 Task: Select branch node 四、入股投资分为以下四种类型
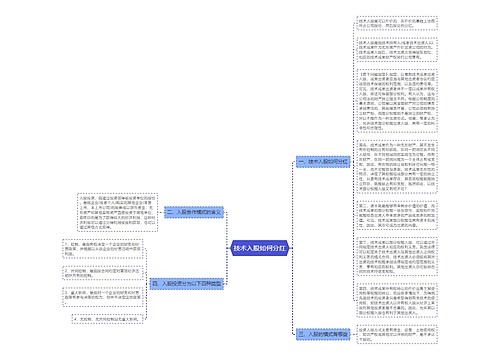point(187,284)
